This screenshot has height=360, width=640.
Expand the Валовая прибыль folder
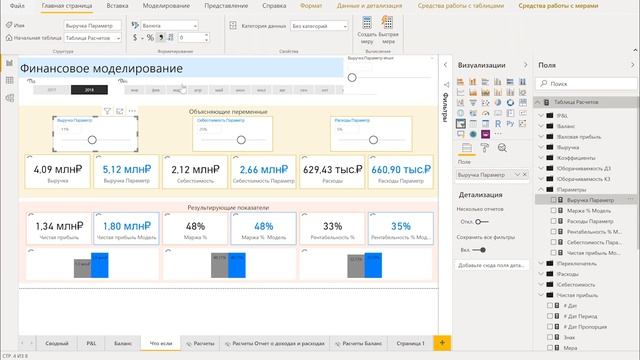(541, 137)
